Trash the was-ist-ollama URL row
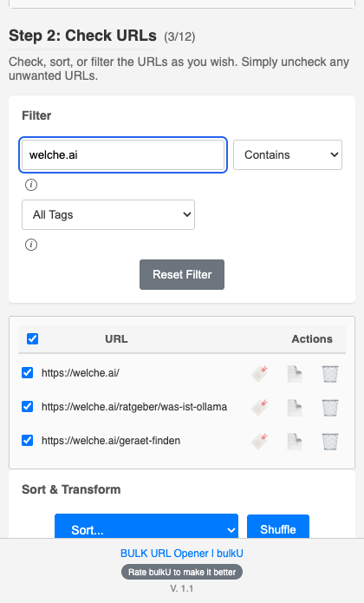 [330, 407]
